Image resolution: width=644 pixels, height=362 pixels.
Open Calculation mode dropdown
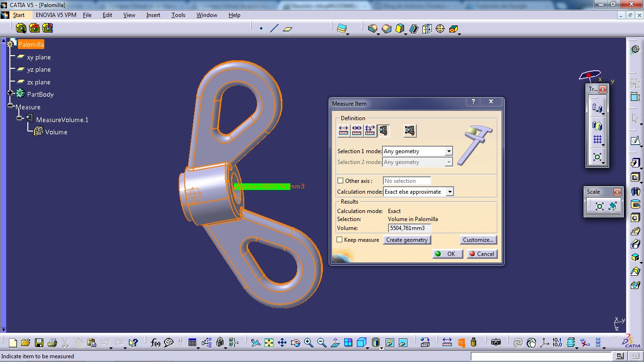450,192
